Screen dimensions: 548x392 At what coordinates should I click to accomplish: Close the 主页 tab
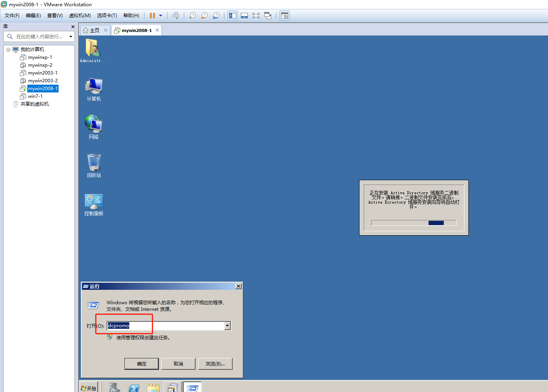click(105, 30)
